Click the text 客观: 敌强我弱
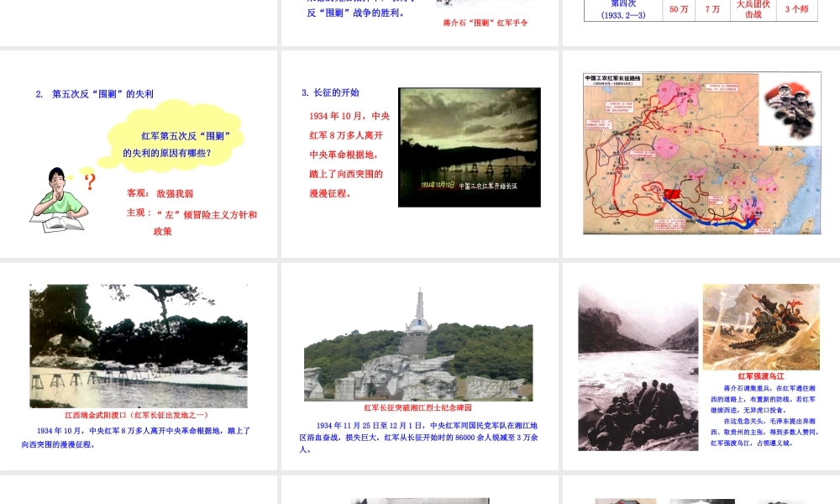Screen dimensions: 840x504 pos(160,193)
